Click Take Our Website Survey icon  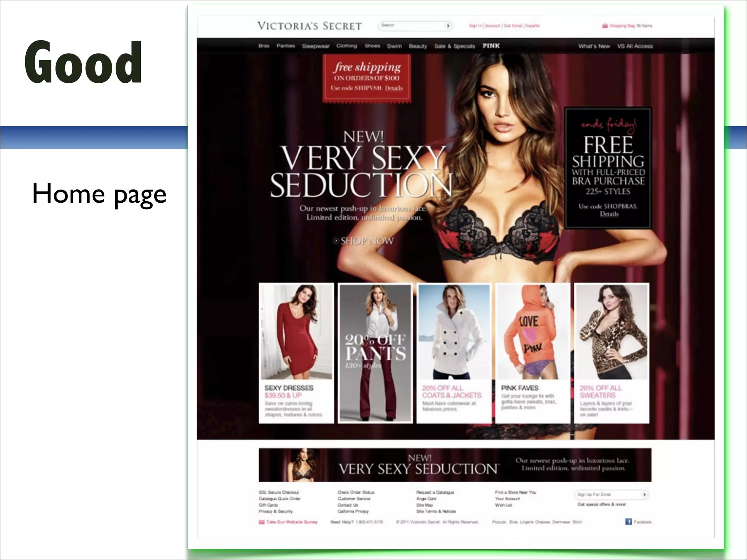261,522
